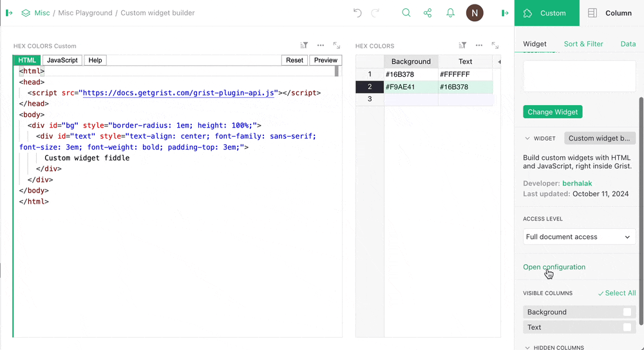
Task: Toggle the left navigation panel open
Action: coord(9,13)
